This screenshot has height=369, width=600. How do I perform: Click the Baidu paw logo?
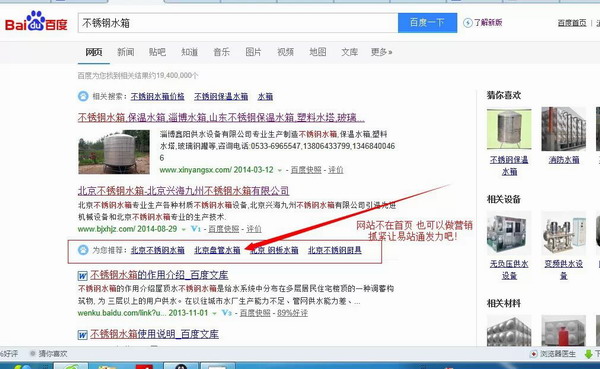(37, 20)
